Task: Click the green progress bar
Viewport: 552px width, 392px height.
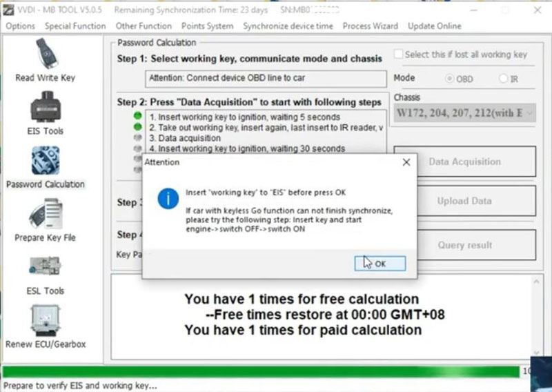Action: pos(261,371)
